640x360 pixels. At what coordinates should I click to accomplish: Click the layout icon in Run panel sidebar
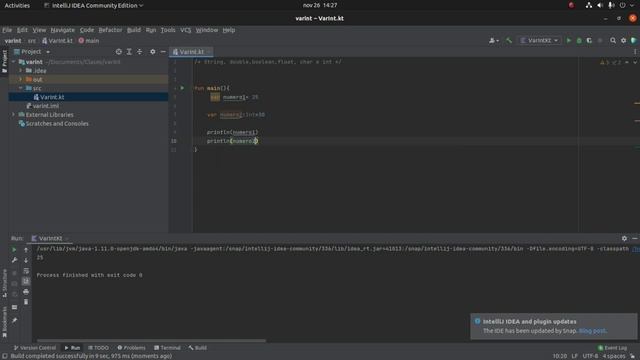coord(14,307)
